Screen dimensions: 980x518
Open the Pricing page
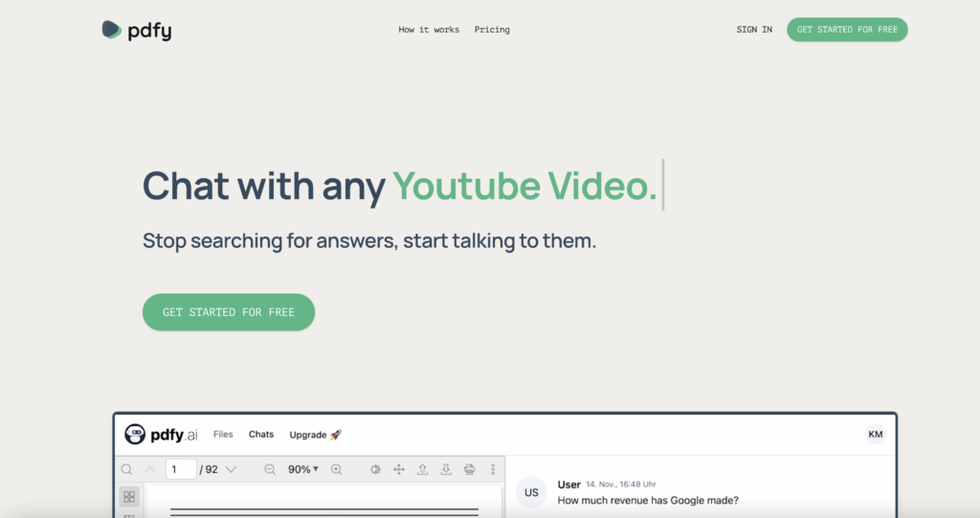click(x=492, y=30)
